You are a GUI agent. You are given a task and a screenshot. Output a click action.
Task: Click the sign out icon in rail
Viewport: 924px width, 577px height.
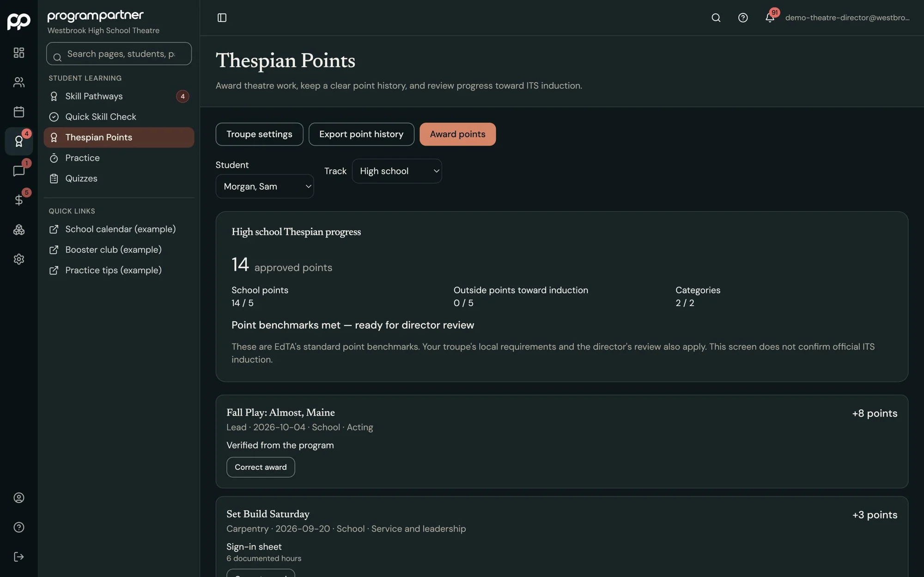19,557
